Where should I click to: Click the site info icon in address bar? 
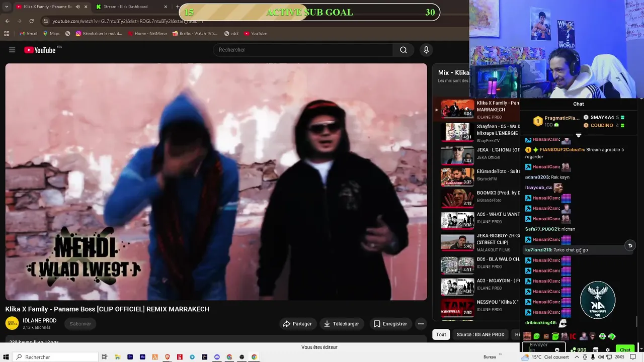pos(46,21)
